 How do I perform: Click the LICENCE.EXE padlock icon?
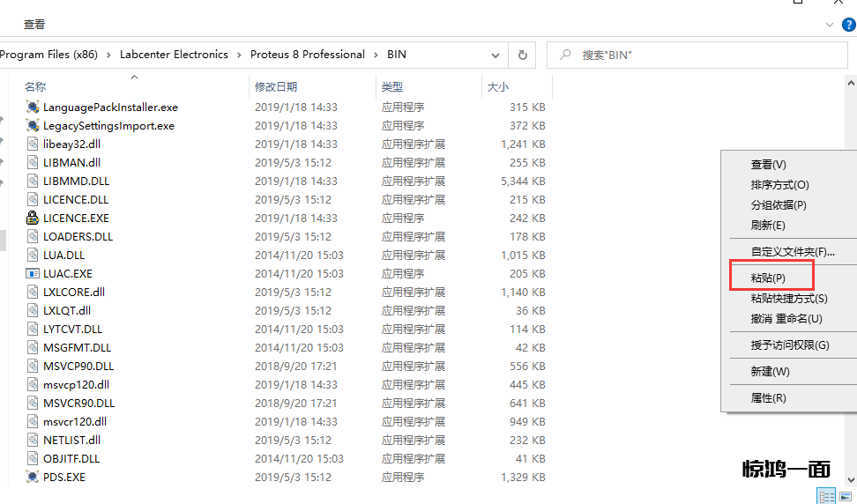[33, 218]
